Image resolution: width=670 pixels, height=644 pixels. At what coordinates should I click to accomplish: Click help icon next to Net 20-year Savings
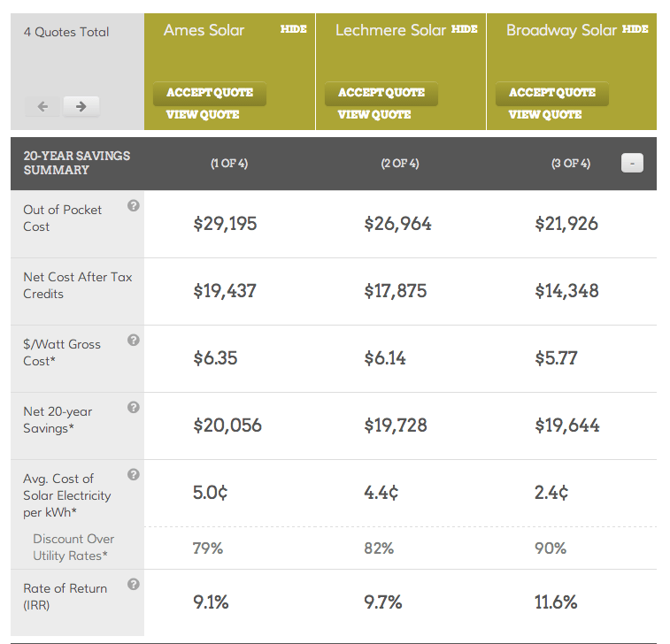click(x=134, y=408)
